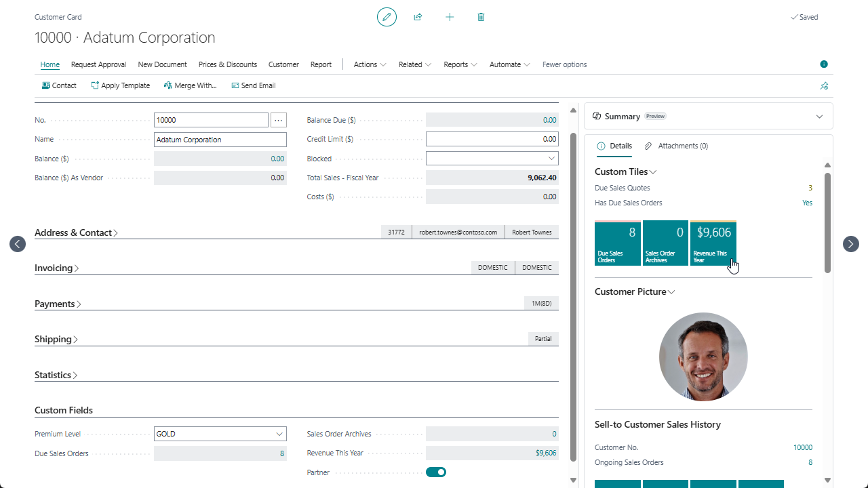Click the pin icon on action bar
The width and height of the screenshot is (868, 488).
(824, 86)
